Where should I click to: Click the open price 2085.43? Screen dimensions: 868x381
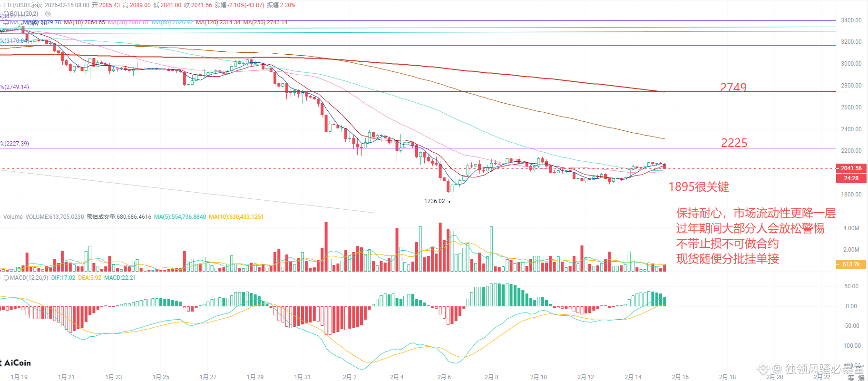click(109, 5)
